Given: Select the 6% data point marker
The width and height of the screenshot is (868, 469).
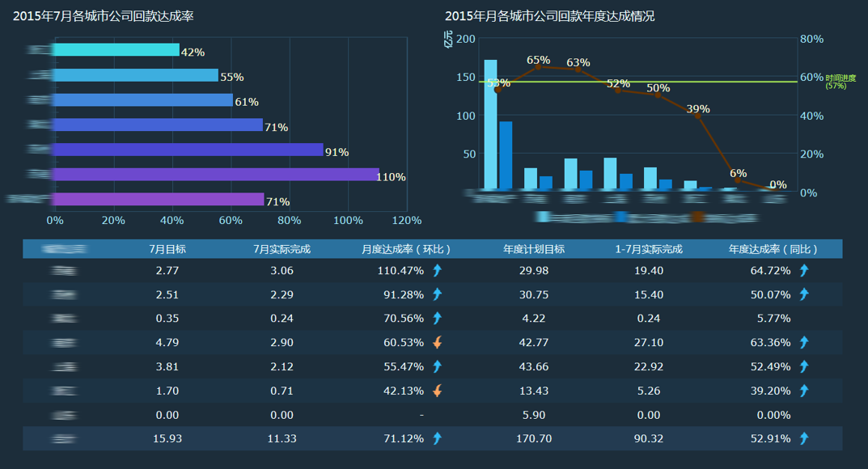Looking at the screenshot, I should tap(738, 180).
